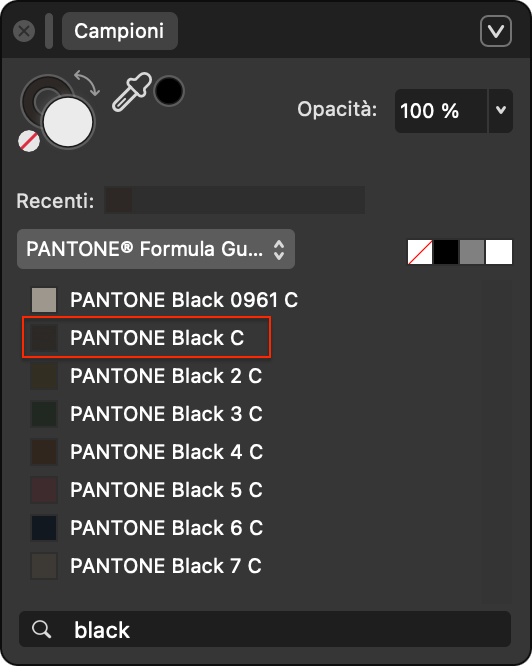Swap stroke and fill colors arrow
This screenshot has height=666, width=532.
(x=87, y=83)
